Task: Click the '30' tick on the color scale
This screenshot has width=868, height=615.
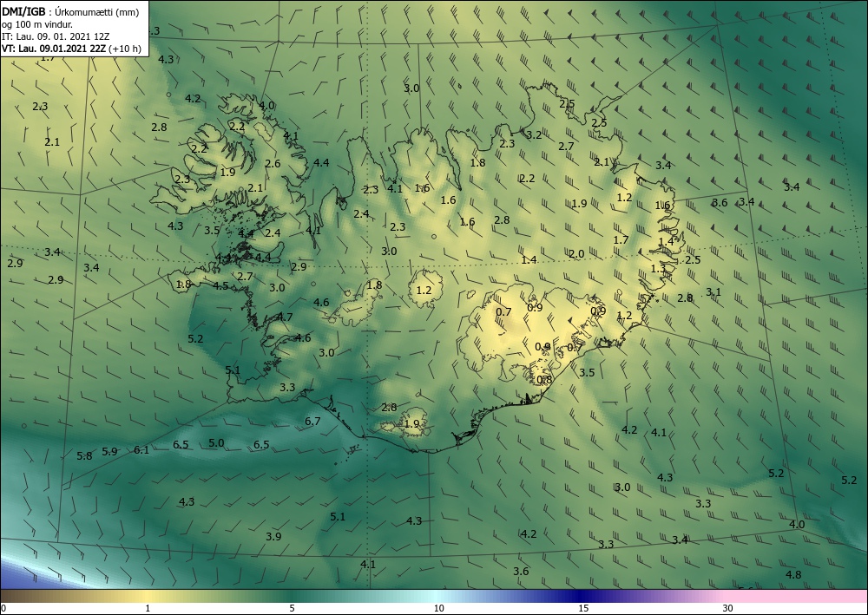Action: [728, 608]
